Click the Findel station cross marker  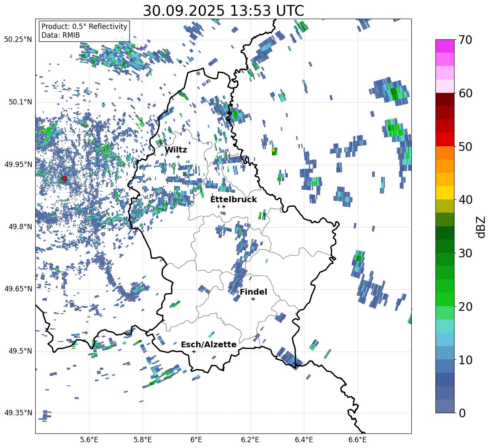[x=253, y=299]
